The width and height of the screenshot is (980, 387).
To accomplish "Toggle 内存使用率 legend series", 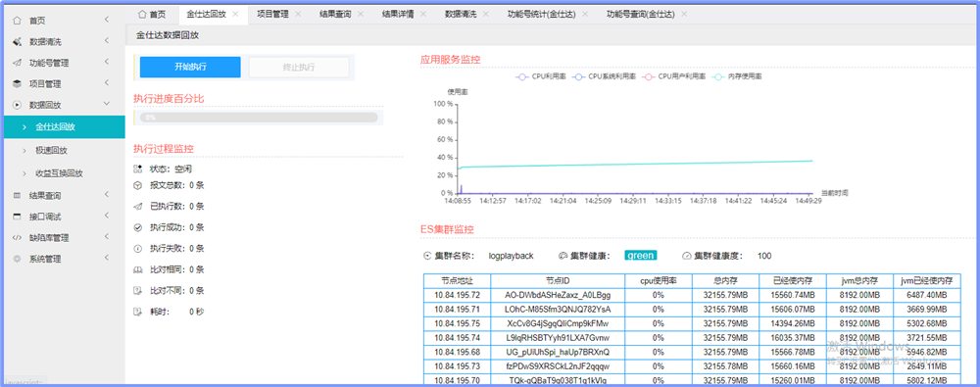I will [x=738, y=76].
